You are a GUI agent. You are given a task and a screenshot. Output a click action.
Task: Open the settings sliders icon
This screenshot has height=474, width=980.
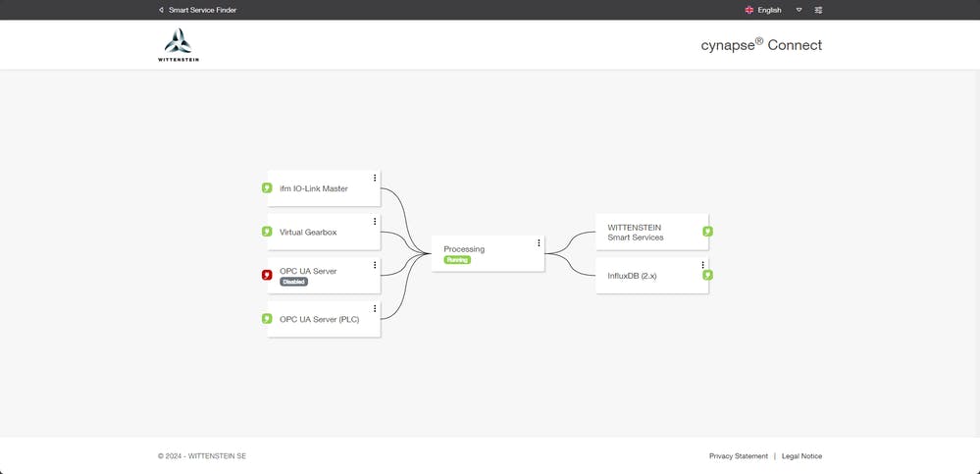818,10
